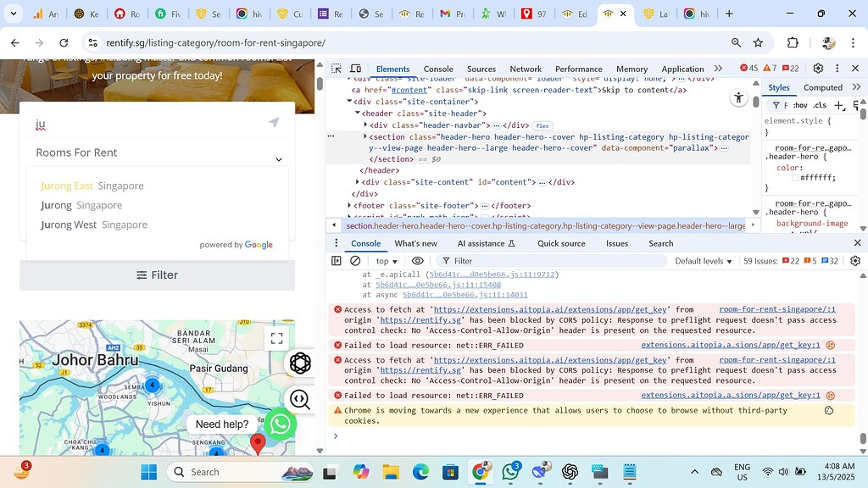868x488 pixels.
Task: Click the WhatsApp chat bubble icon
Action: coord(280,424)
